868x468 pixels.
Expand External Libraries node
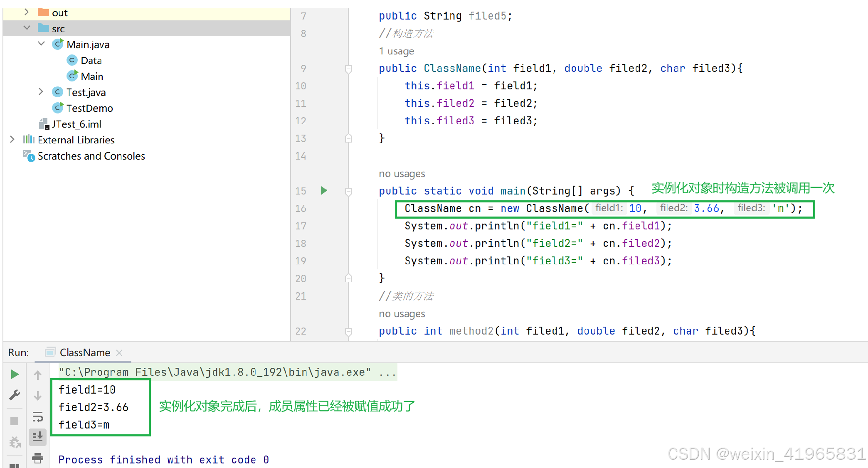12,140
